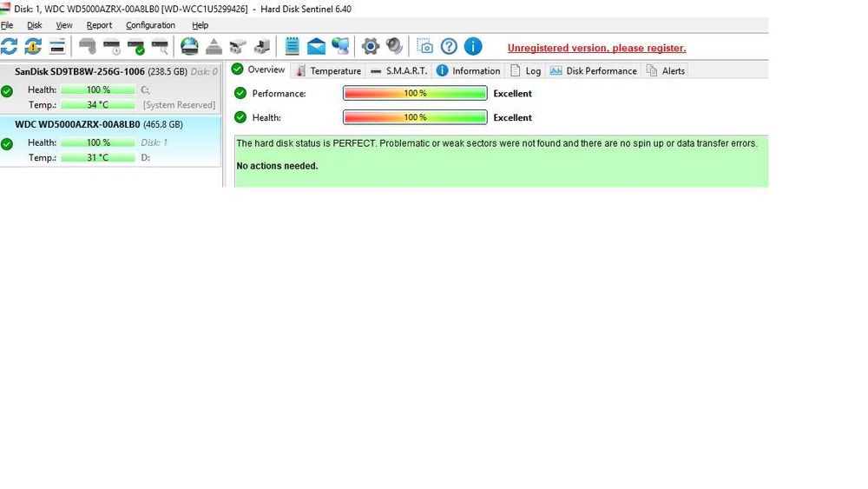Open settings with the gear icon
The image size is (868, 489).
click(x=371, y=47)
